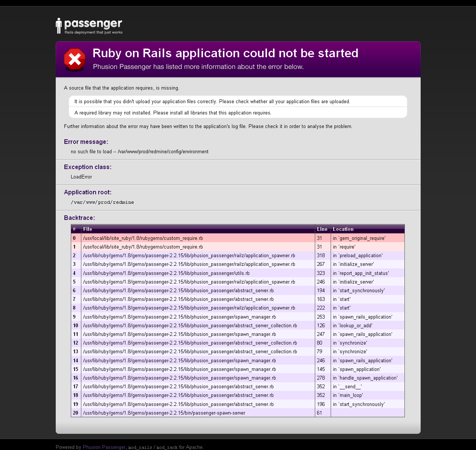Click location `handle_spawn_application' cell
Viewport: 476px width, 450px height.
pos(365,378)
